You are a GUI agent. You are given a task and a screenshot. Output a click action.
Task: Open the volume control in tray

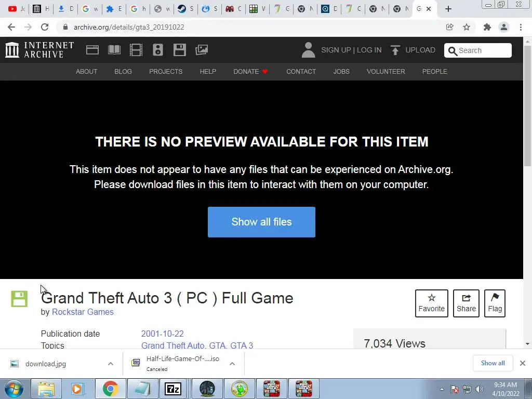pos(480,389)
